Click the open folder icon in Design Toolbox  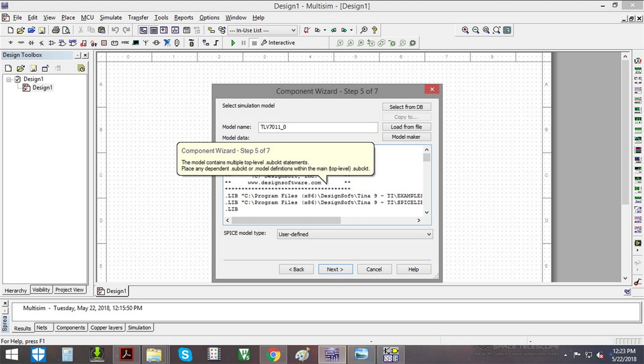(20, 68)
